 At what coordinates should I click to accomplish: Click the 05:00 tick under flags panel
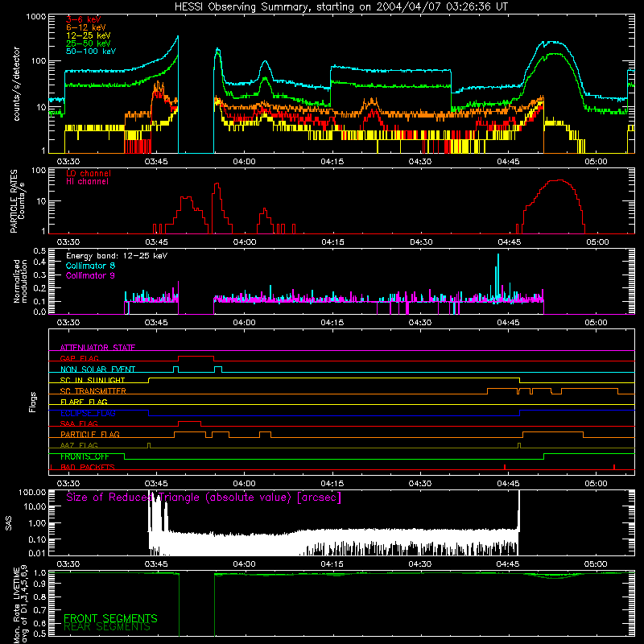[597, 484]
